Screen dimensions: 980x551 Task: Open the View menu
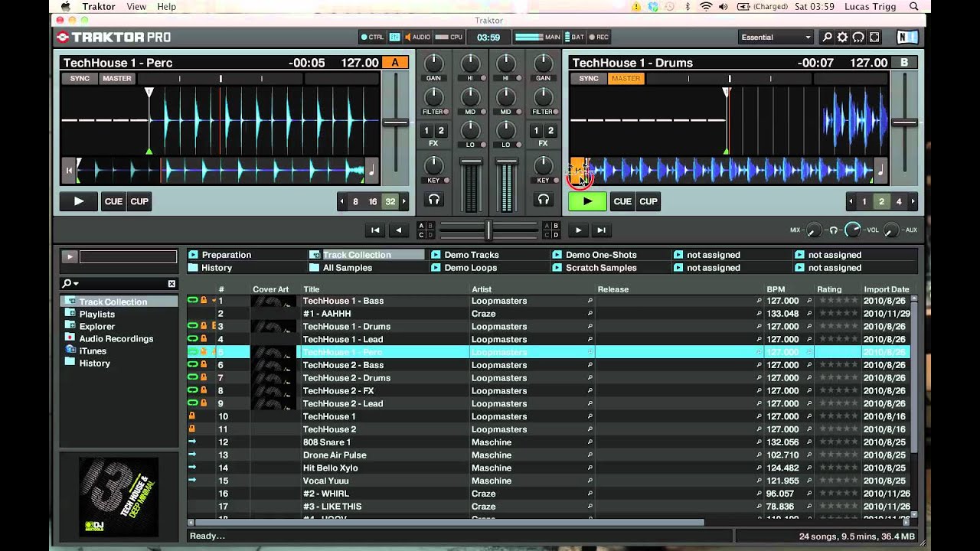click(x=136, y=6)
